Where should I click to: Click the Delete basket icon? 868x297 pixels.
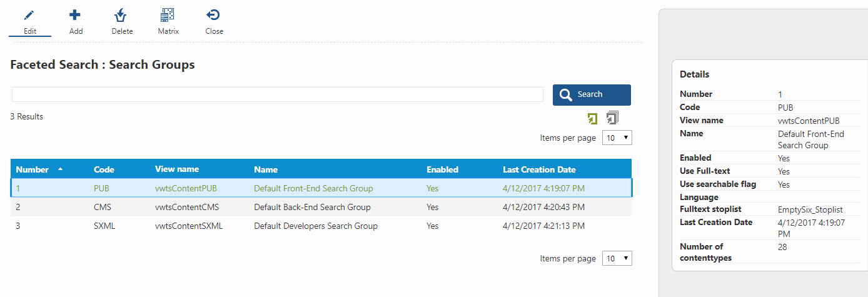(121, 15)
